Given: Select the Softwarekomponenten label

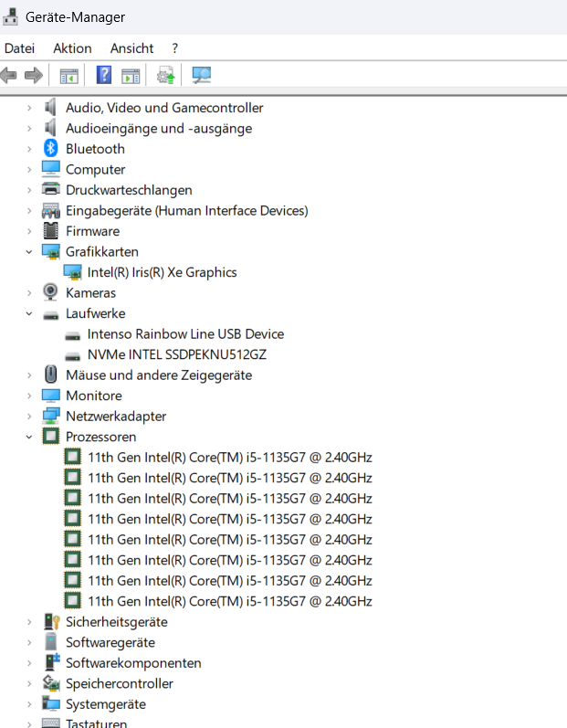Looking at the screenshot, I should pos(133,662).
